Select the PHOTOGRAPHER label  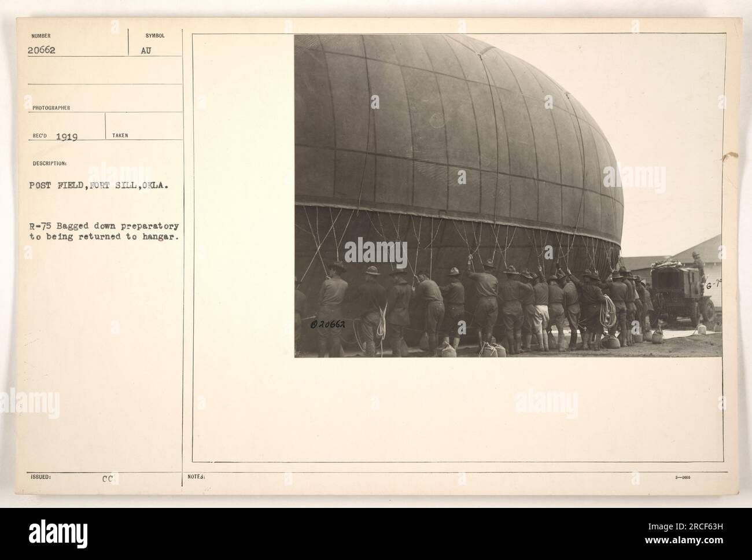51,107
